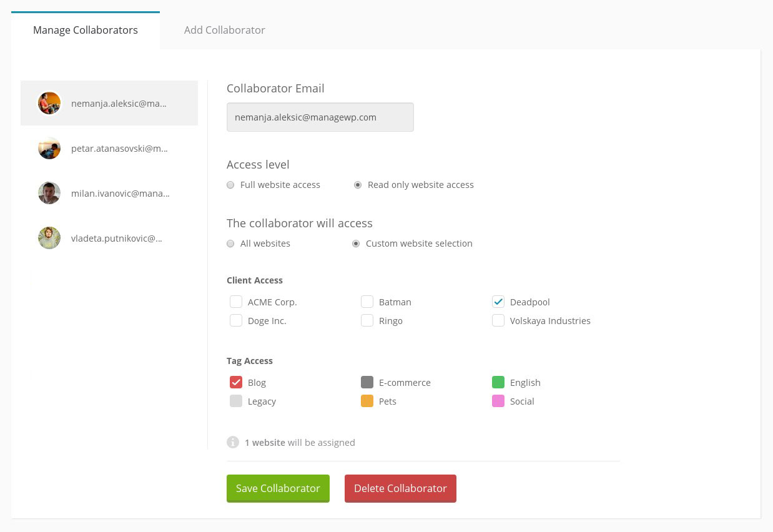
Task: Toggle the green English tag box
Action: (x=498, y=382)
